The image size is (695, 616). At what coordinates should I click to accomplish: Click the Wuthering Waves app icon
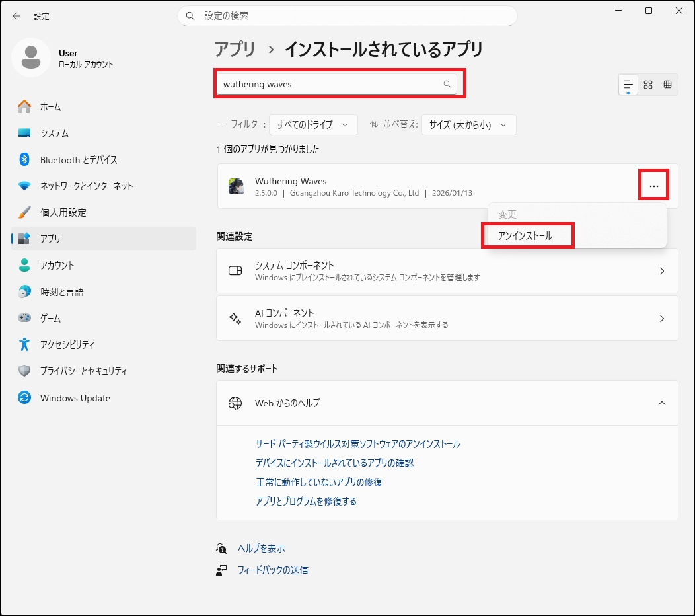(236, 186)
